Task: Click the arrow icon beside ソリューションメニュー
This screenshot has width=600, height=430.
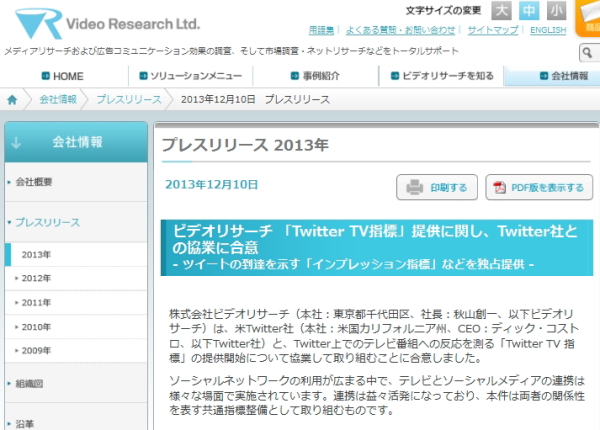Action: (x=143, y=76)
